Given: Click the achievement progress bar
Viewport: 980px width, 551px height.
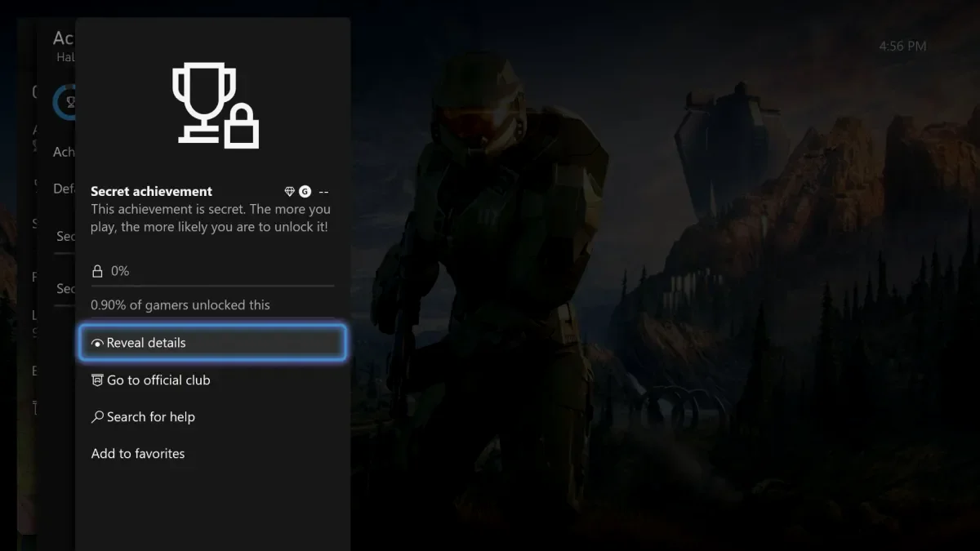Looking at the screenshot, I should pos(212,286).
